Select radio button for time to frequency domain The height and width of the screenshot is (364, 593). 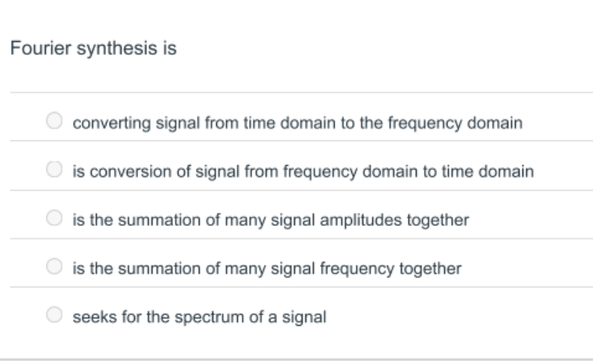click(x=54, y=121)
